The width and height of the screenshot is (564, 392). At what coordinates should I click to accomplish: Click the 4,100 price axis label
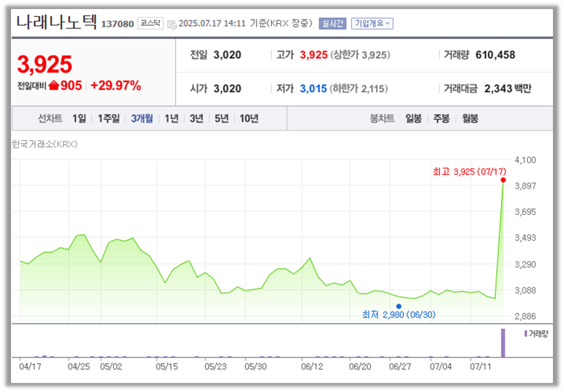click(525, 160)
